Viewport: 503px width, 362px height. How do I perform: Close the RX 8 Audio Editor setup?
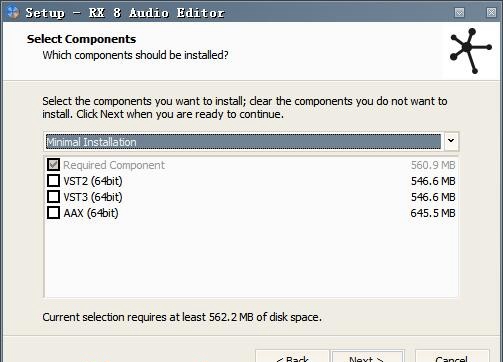tap(491, 13)
